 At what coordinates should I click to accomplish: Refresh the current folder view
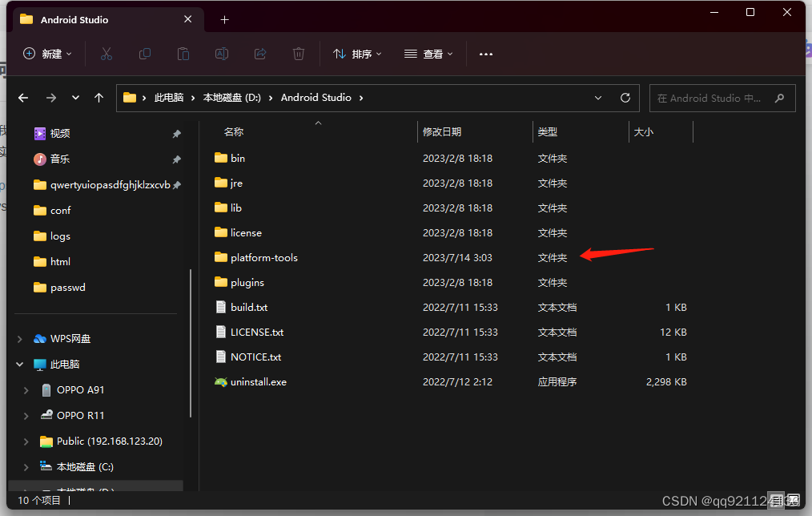click(x=625, y=98)
